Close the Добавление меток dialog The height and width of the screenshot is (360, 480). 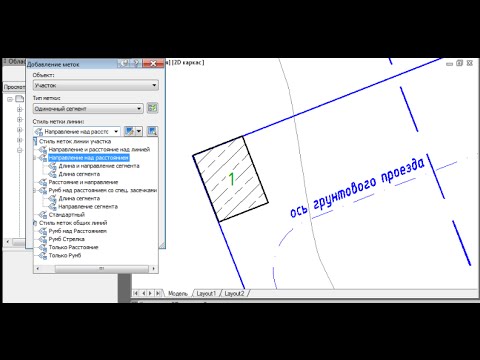[x=153, y=63]
